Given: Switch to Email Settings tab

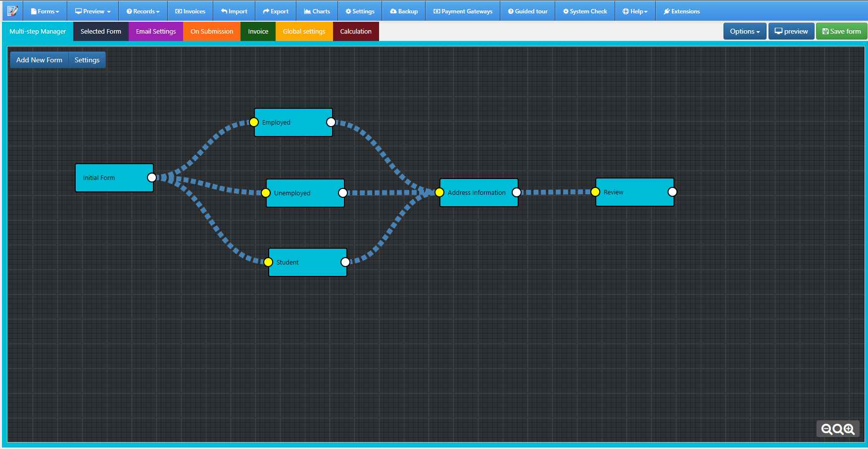Looking at the screenshot, I should pos(156,31).
